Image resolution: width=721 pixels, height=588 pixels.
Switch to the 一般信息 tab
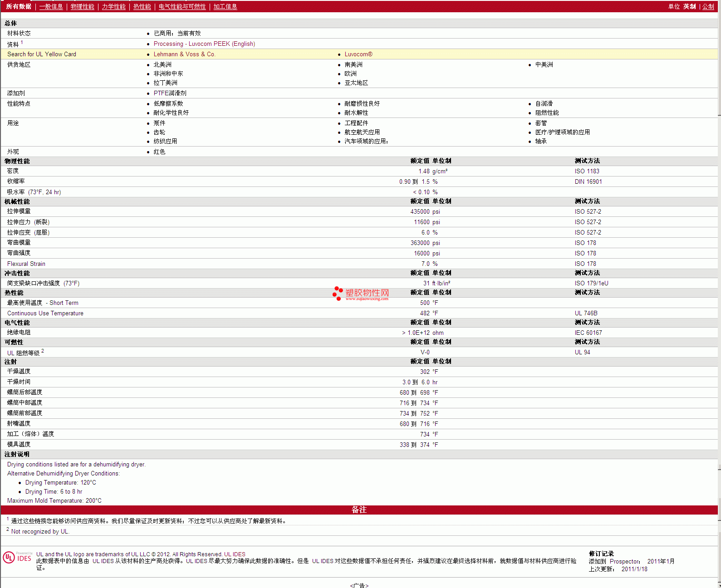pos(51,6)
